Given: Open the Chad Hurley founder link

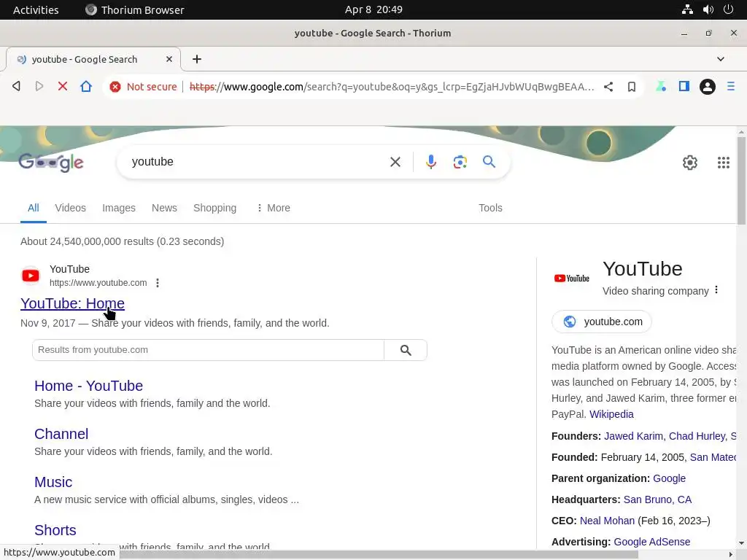Looking at the screenshot, I should pyautogui.click(x=697, y=436).
